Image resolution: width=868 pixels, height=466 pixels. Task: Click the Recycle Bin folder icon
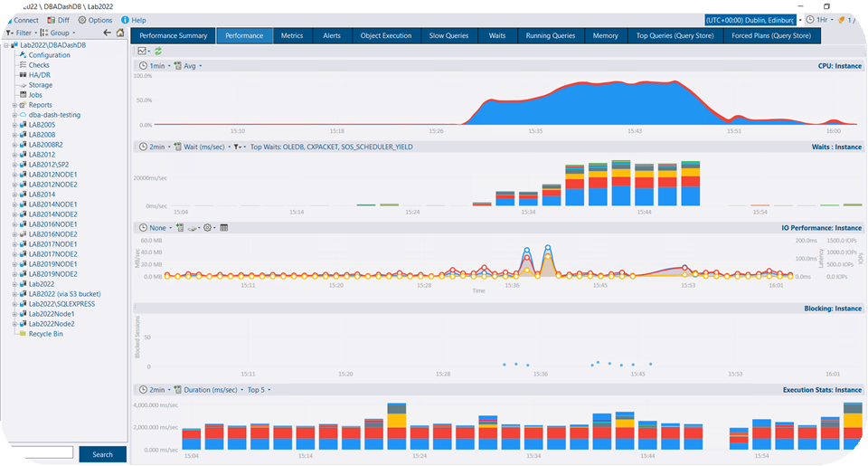(23, 334)
